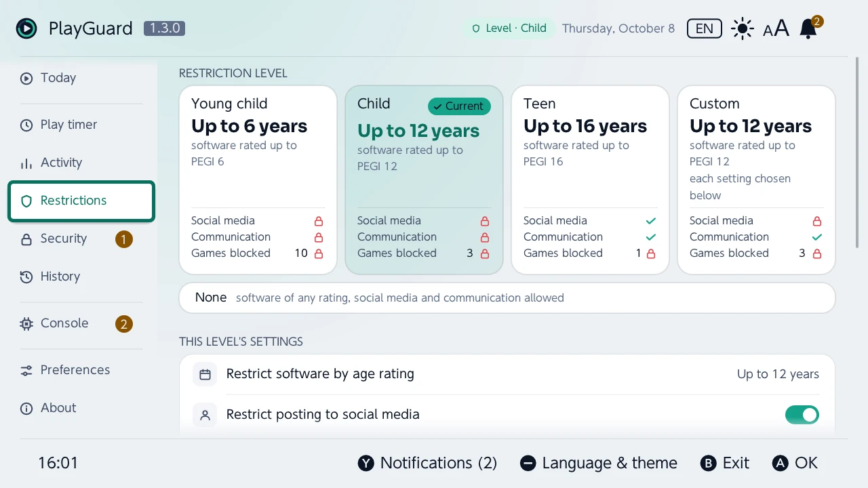Click the Activity bar chart icon
Viewport: 868px width, 488px height.
point(26,163)
